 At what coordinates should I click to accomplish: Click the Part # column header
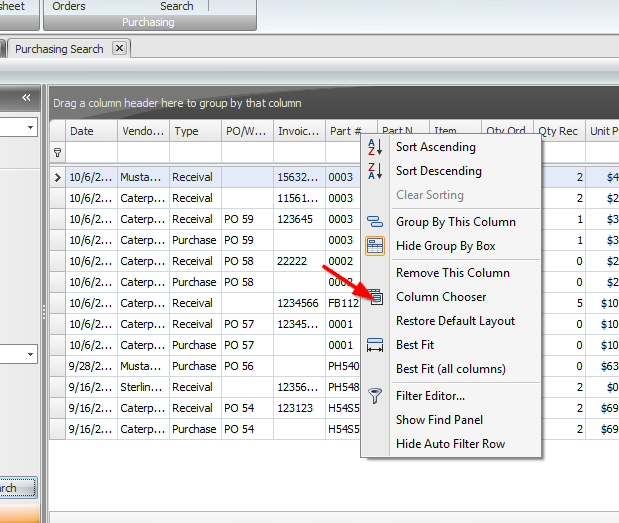click(345, 131)
